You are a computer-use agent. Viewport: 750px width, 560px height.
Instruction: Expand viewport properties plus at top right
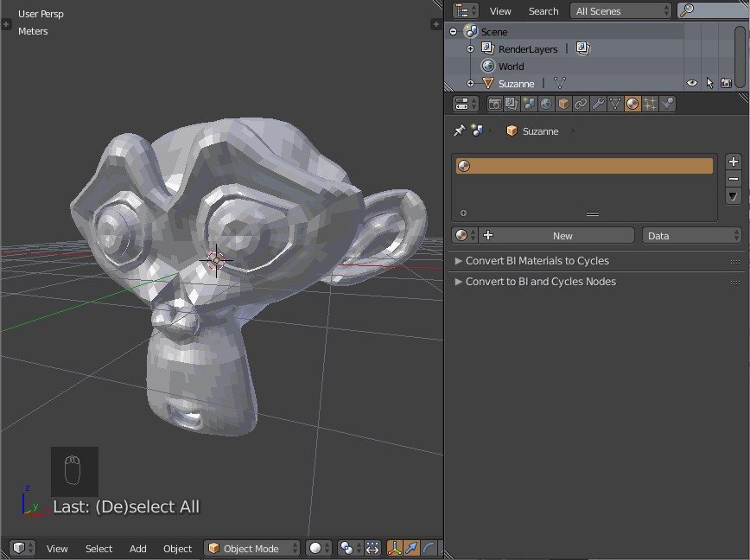click(x=435, y=24)
